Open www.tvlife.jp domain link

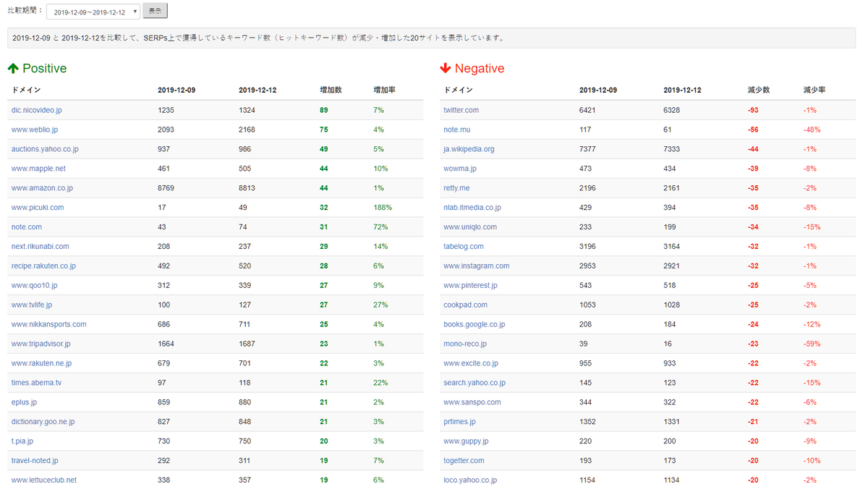pos(32,305)
